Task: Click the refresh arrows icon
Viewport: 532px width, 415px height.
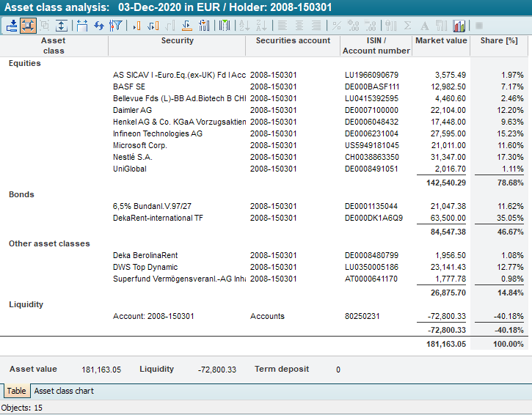Action: (x=98, y=25)
